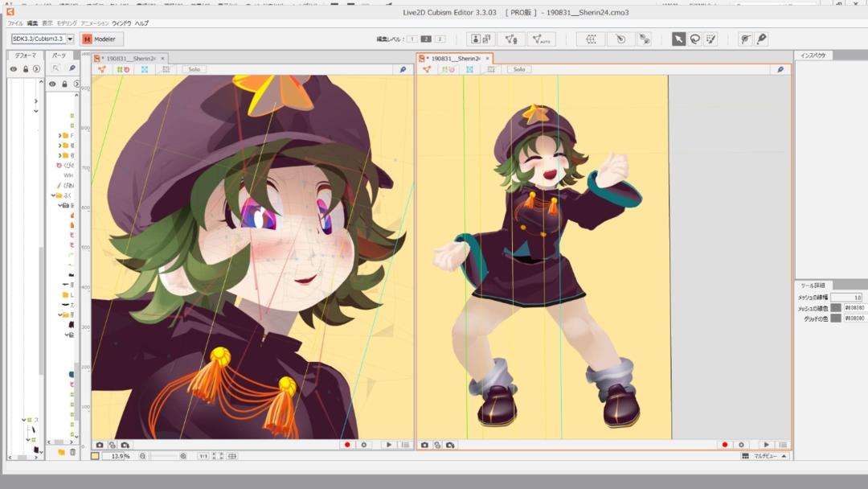This screenshot has height=489, width=868.
Task: Pick the グリッドの色 color swatch
Action: point(836,318)
